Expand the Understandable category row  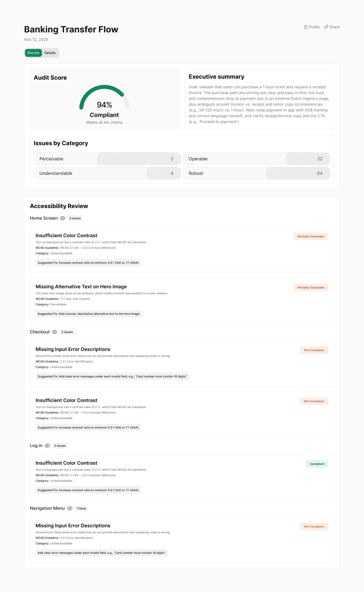(107, 173)
